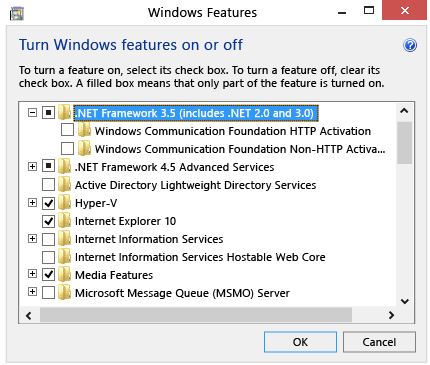The width and height of the screenshot is (430, 365).
Task: Click the folder icon beside Media Features
Action: 64,275
